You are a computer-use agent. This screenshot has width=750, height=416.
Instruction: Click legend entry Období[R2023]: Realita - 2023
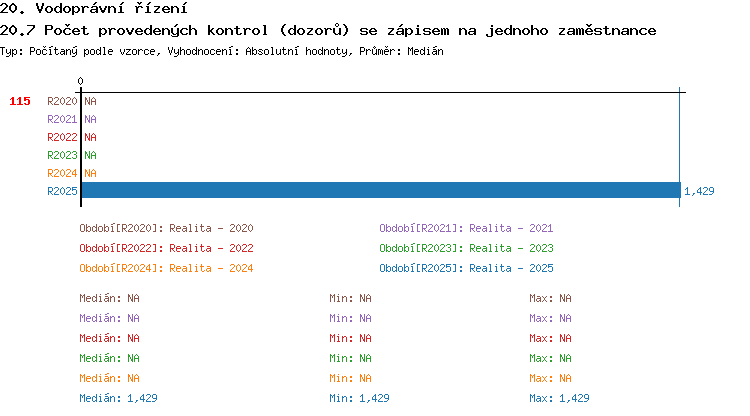tap(466, 248)
